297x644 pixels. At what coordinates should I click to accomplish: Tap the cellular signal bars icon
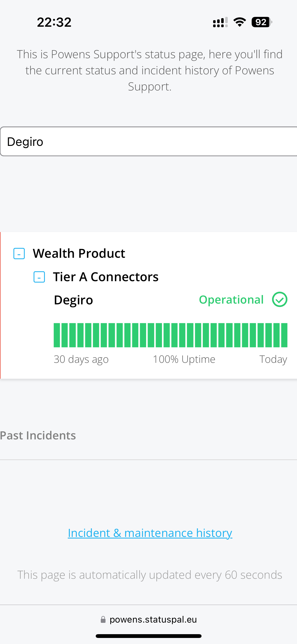pyautogui.click(x=220, y=22)
